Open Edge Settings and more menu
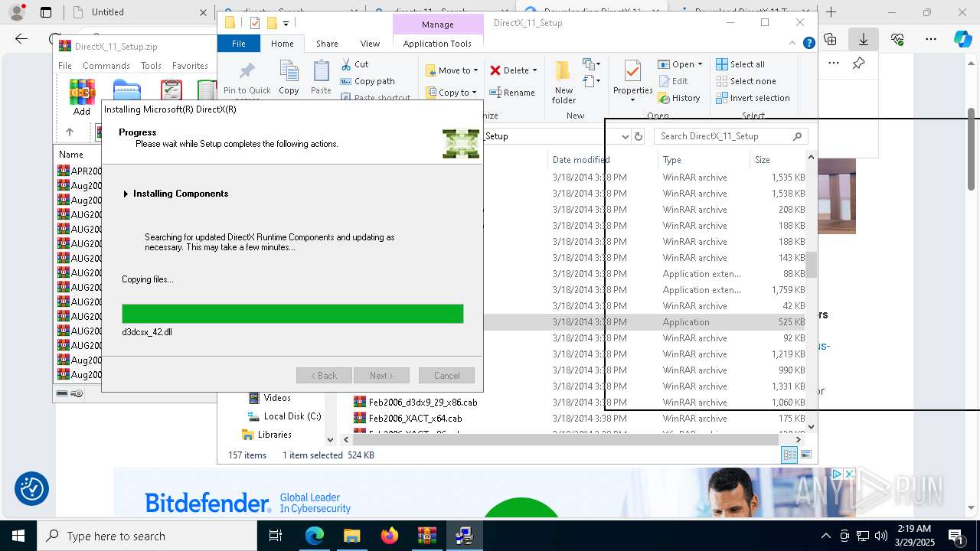The image size is (980, 551). 930,39
